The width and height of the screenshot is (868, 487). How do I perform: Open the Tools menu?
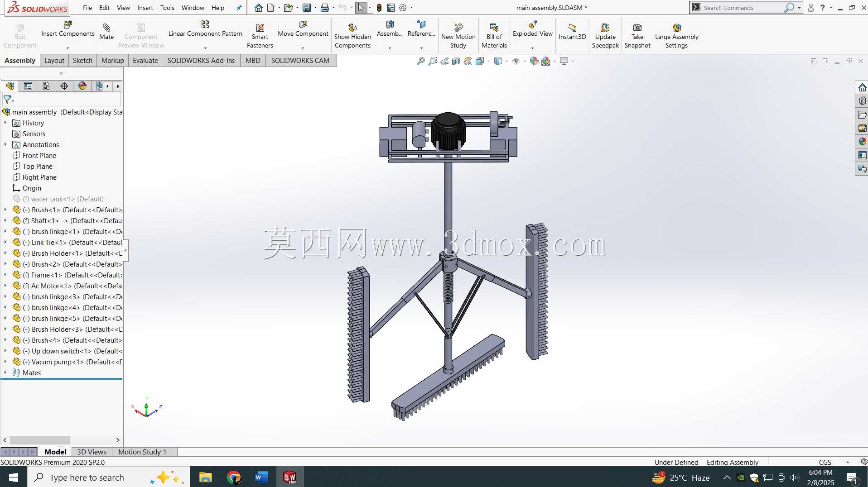coord(167,8)
